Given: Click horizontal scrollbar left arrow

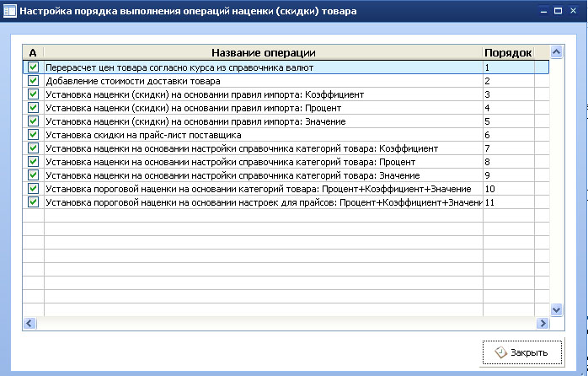Looking at the screenshot, I should [29, 323].
